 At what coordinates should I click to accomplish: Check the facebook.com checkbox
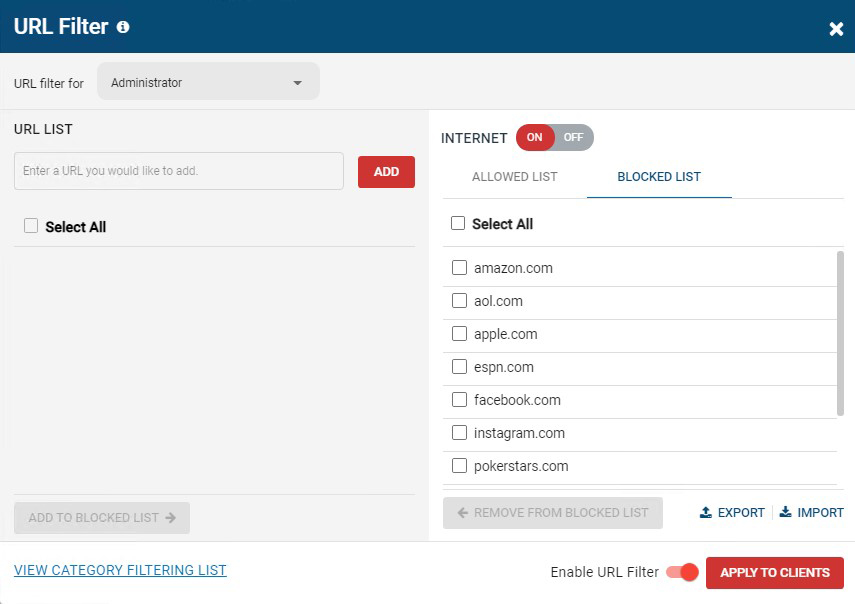point(459,399)
